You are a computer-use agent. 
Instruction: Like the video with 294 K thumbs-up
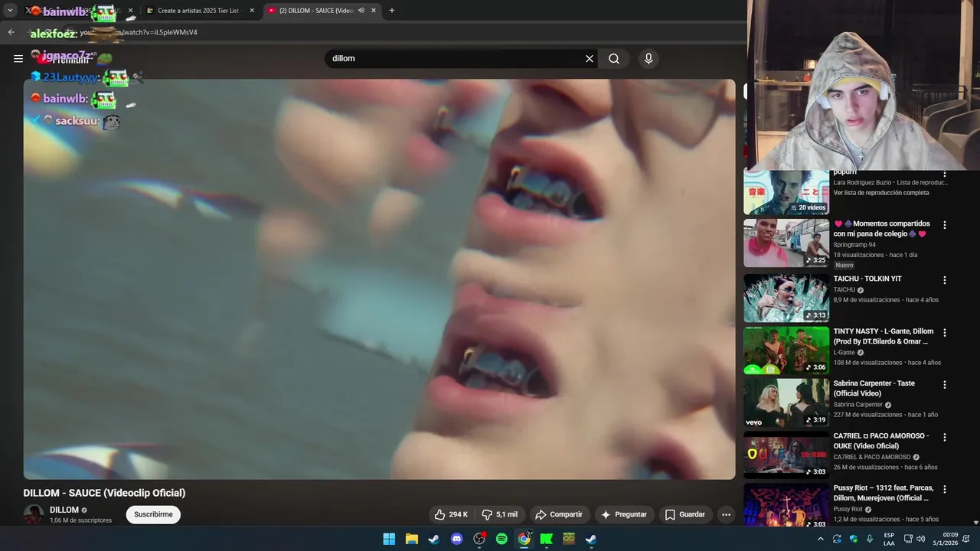tap(451, 514)
